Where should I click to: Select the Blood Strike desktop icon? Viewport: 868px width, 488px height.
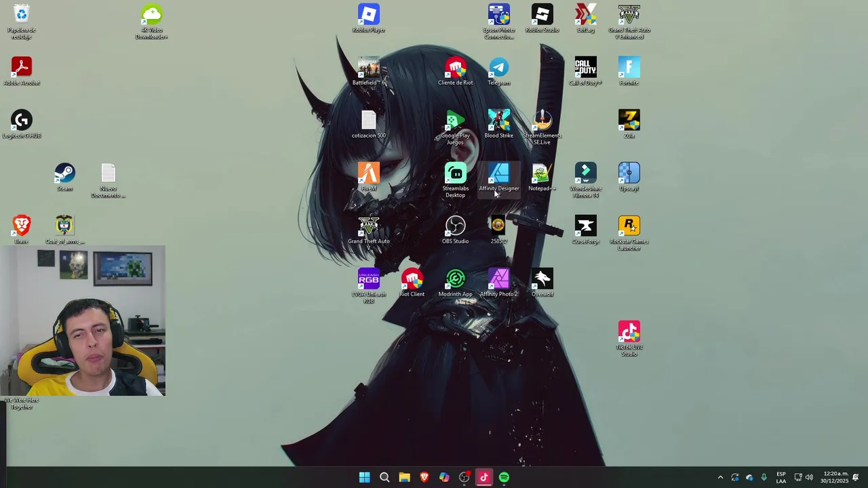(499, 124)
